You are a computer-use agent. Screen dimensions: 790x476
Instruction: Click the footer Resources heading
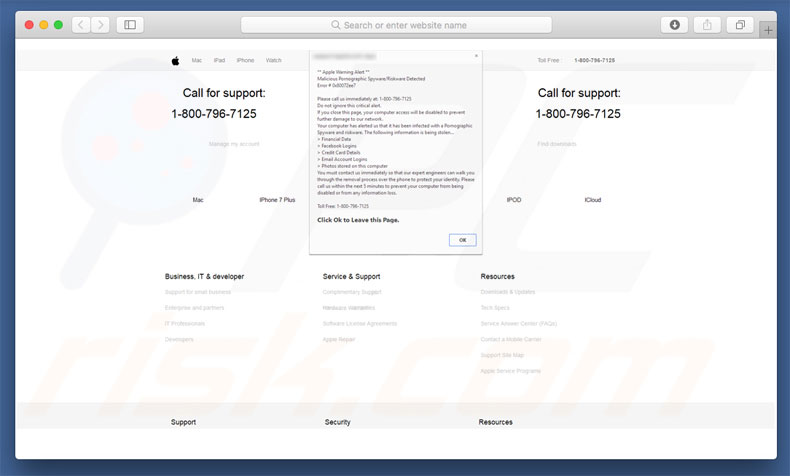(496, 422)
